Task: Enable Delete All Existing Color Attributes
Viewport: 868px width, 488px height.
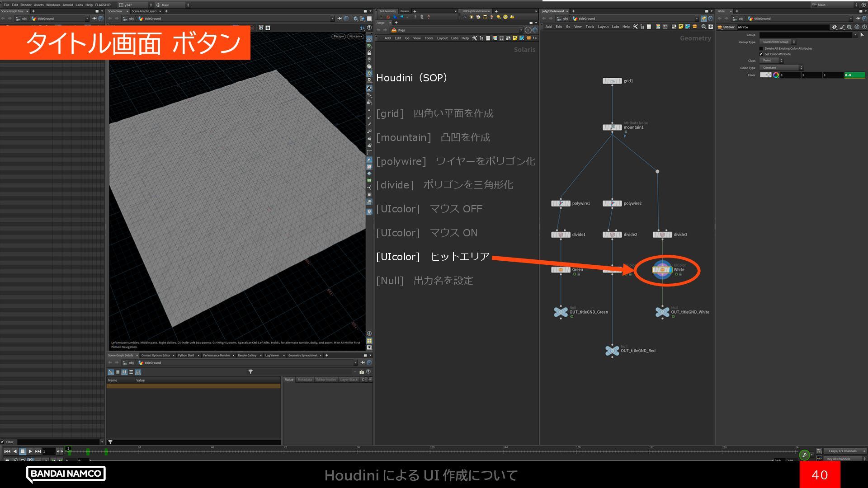Action: pos(761,48)
